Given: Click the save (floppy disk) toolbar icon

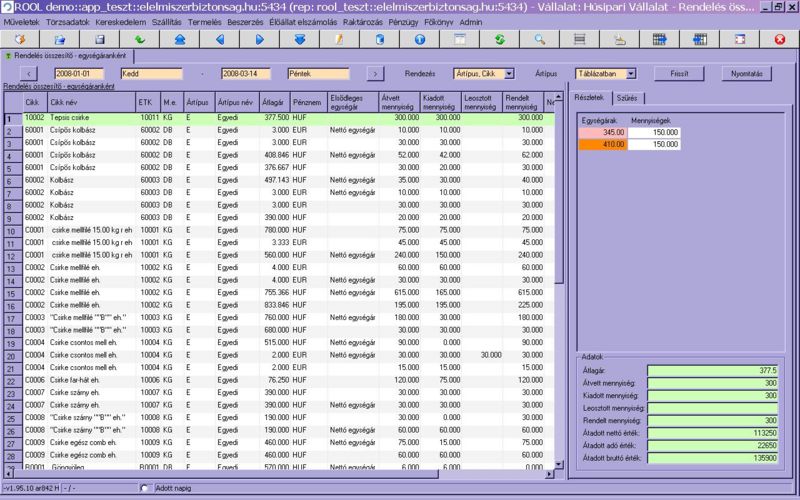Looking at the screenshot, I should click(x=100, y=39).
